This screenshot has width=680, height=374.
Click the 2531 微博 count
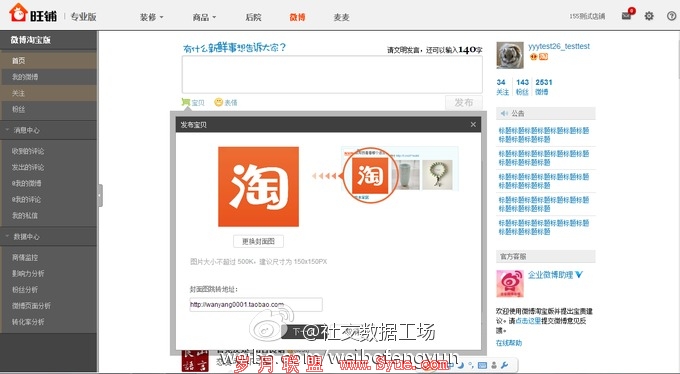pos(543,87)
